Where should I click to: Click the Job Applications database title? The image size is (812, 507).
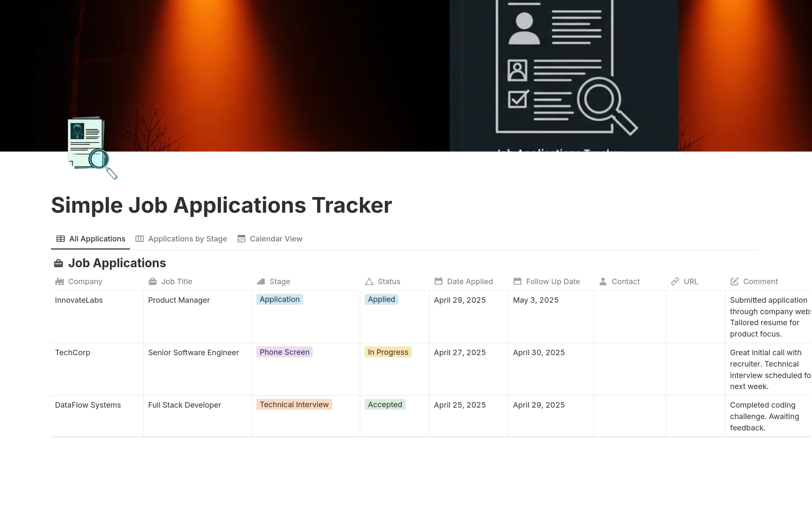117,263
